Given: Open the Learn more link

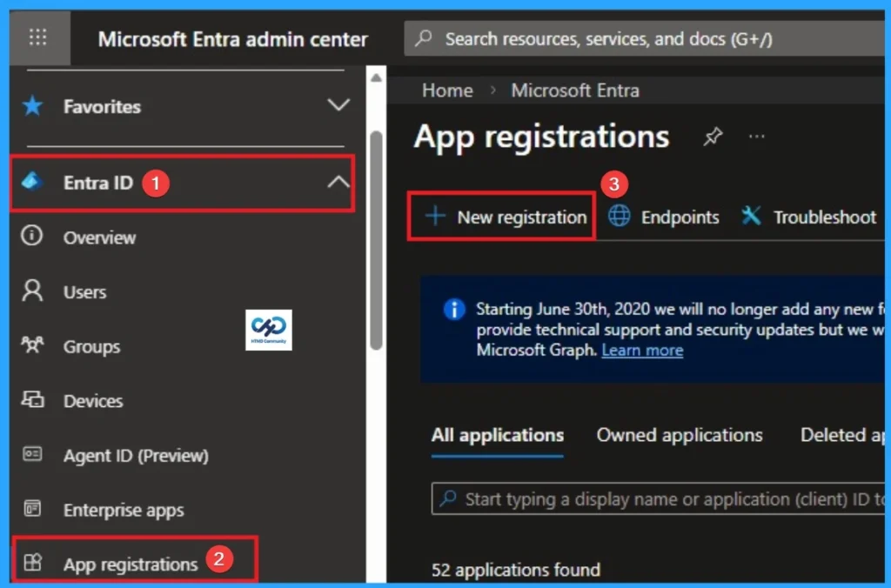Looking at the screenshot, I should 642,351.
